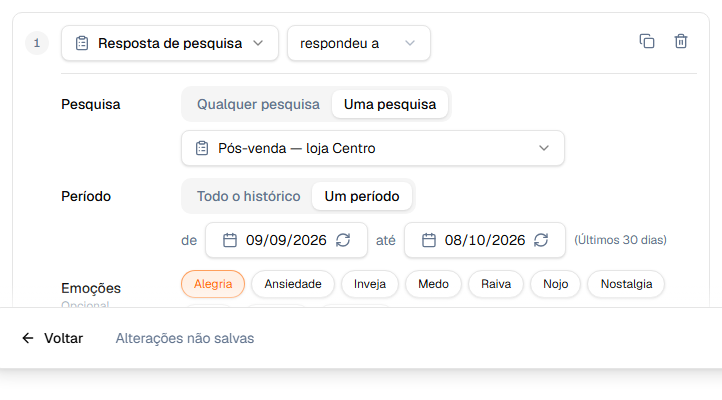Click the 'Período' row label

pyautogui.click(x=86, y=197)
